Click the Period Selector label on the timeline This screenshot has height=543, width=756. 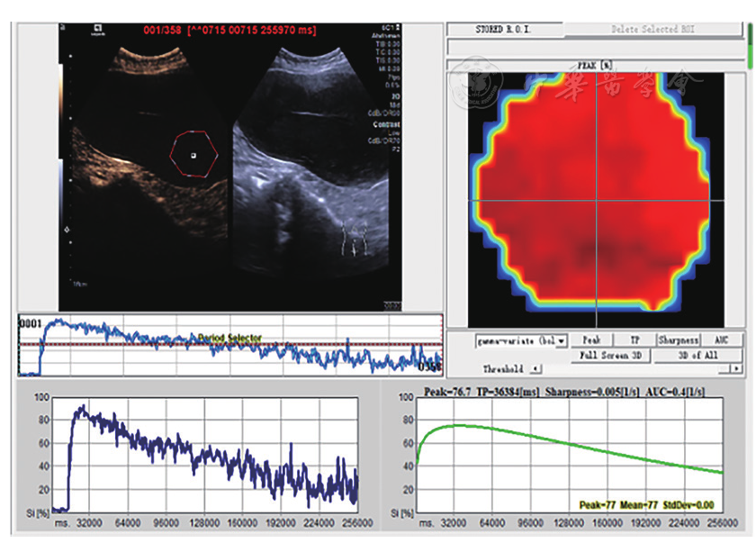[x=230, y=339]
